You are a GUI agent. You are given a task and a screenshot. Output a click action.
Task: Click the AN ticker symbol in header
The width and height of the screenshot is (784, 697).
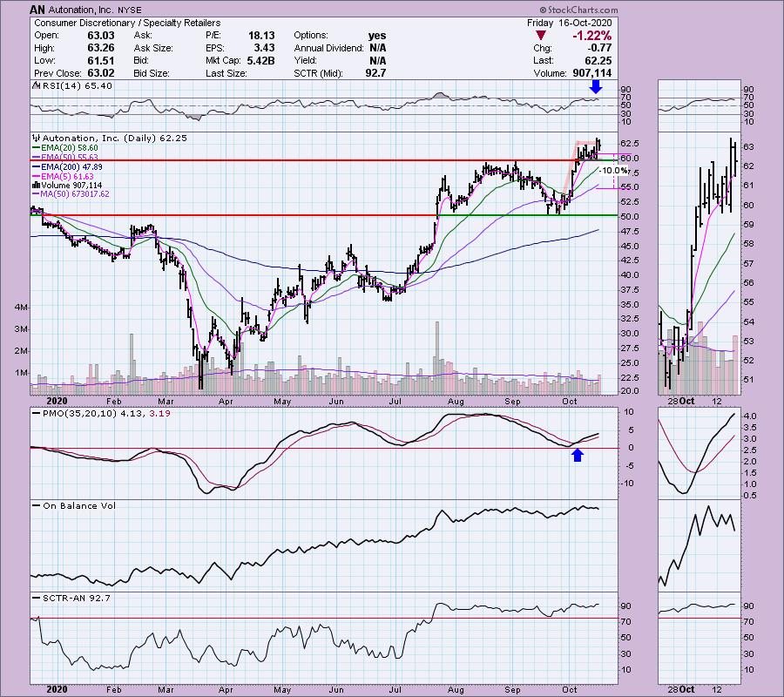pos(38,10)
